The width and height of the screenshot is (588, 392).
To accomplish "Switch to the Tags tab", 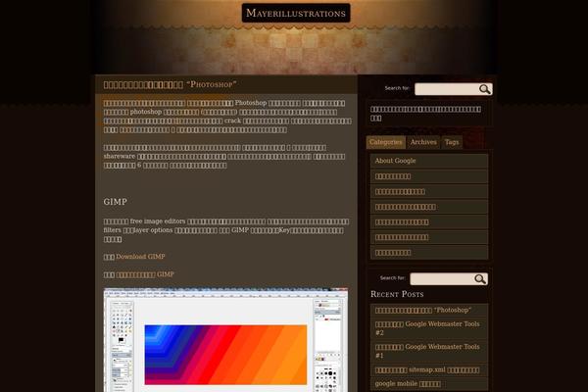I will [x=452, y=142].
